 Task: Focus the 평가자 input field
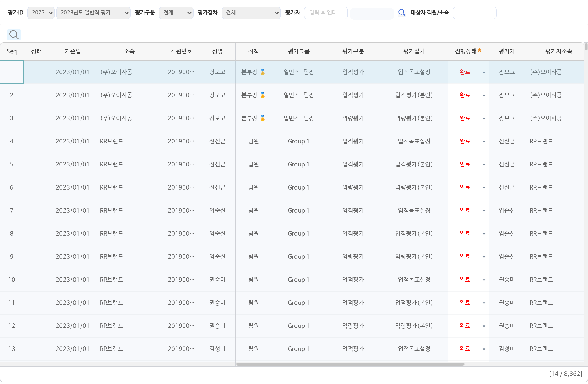click(326, 13)
